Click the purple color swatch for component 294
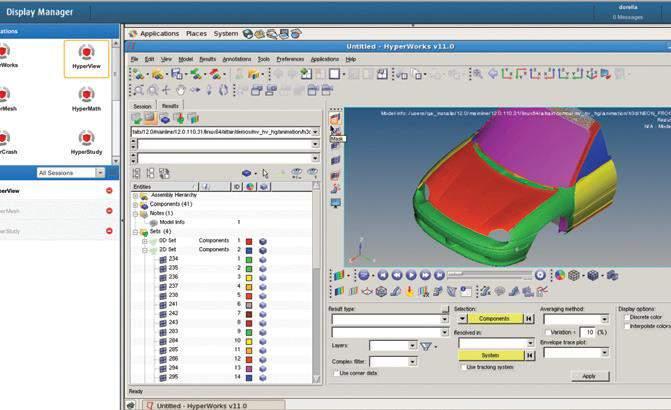Image resolution: width=671 pixels, height=410 pixels. [x=249, y=369]
